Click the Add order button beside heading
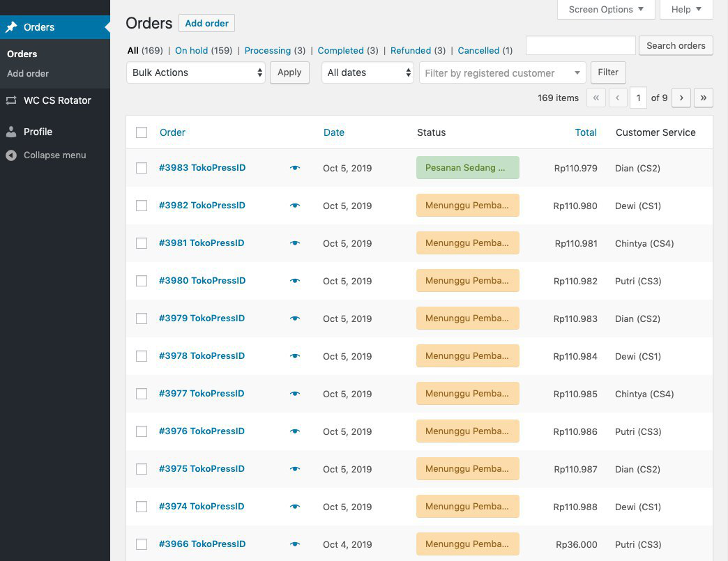This screenshot has height=561, width=728. coord(206,23)
